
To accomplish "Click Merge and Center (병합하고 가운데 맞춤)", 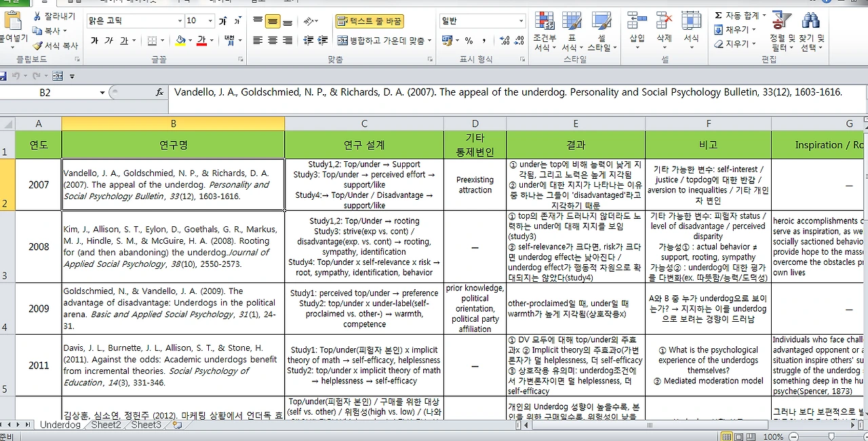I will coord(384,41).
